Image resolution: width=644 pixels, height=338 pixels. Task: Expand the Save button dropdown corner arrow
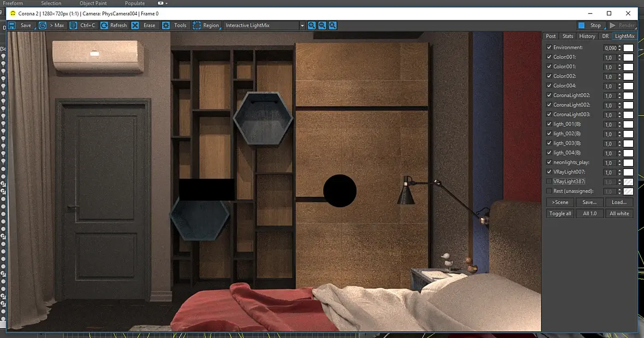(x=35, y=28)
